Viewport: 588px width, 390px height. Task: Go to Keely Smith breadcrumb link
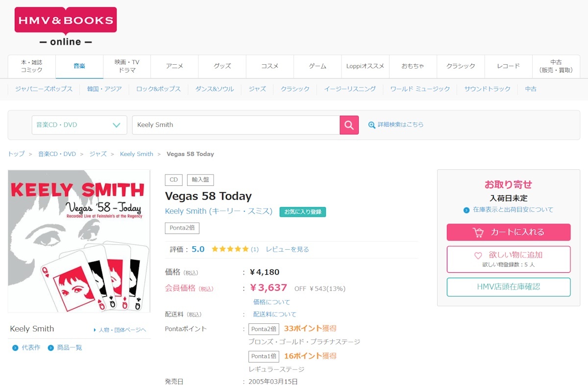(x=137, y=154)
